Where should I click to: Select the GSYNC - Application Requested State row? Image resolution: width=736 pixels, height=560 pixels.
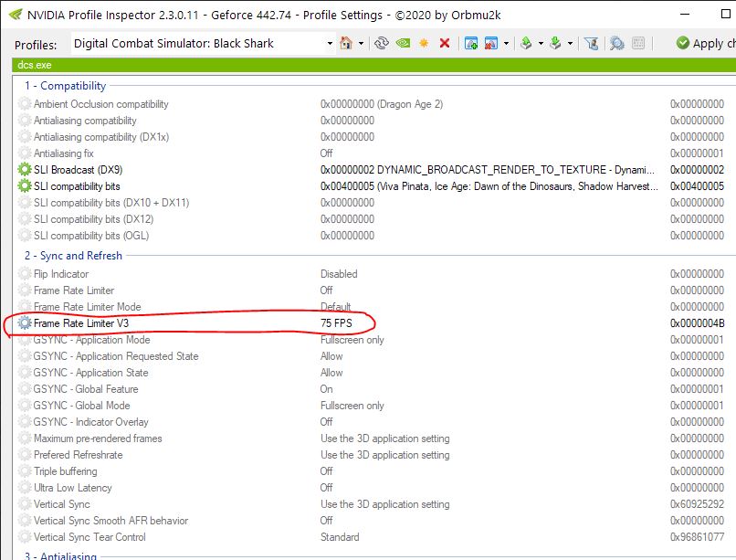pos(373,355)
